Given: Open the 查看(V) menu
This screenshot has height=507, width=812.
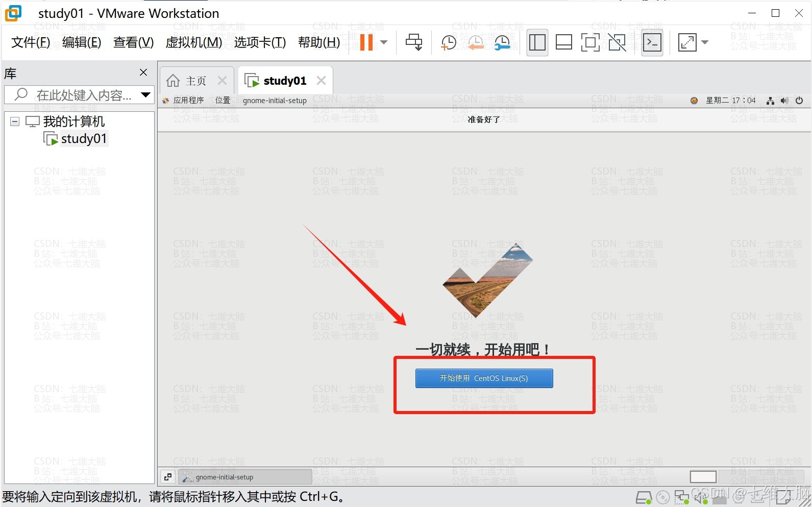Looking at the screenshot, I should click(x=133, y=42).
